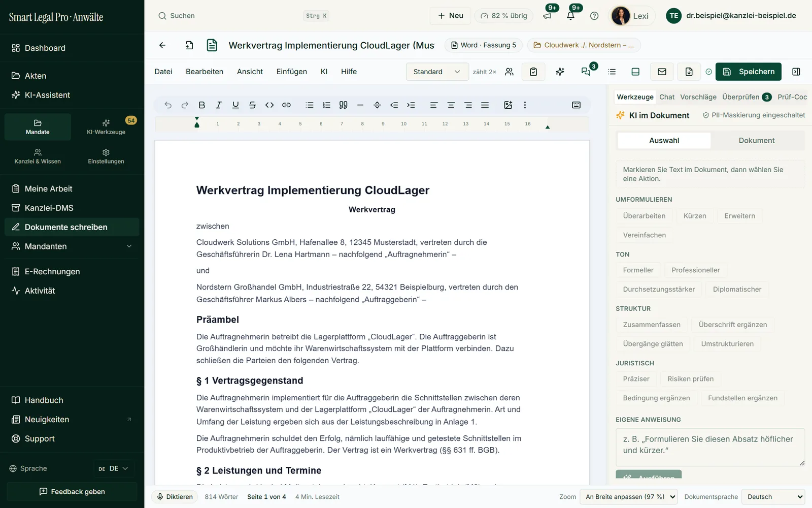Toggle strikethrough formatting
Screen dimensions: 812x508
(252, 105)
